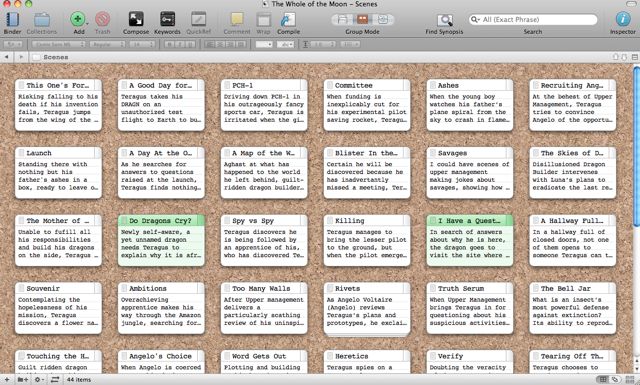This screenshot has width=640, height=385.
Task: Open the search options magnifier dropdown
Action: [476, 19]
